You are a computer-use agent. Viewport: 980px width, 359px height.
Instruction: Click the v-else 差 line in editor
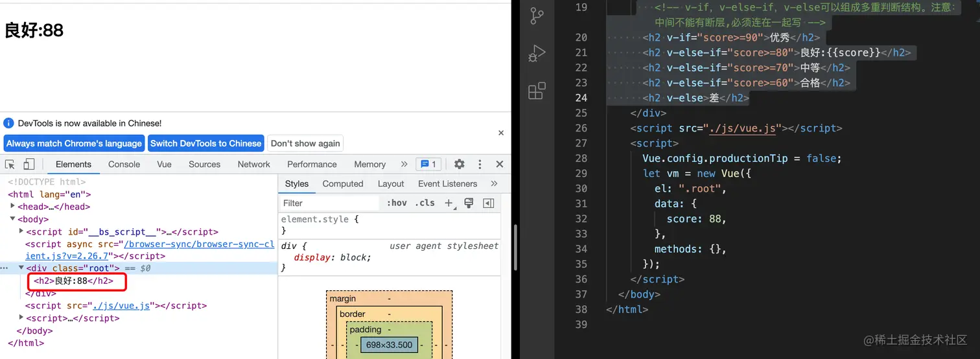pos(695,98)
